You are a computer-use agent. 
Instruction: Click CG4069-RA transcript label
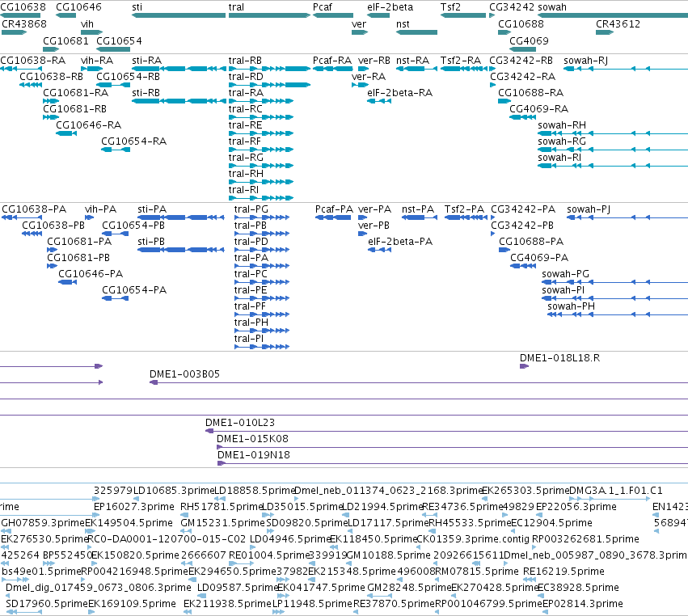538,109
